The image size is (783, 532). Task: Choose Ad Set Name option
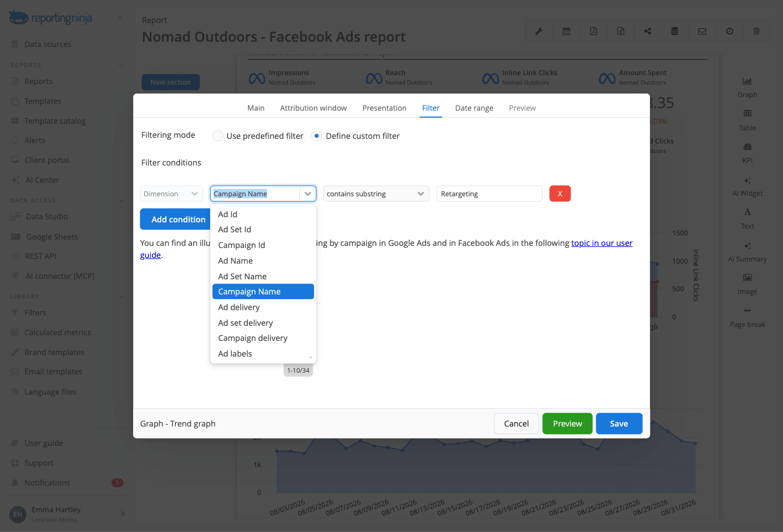pyautogui.click(x=263, y=276)
